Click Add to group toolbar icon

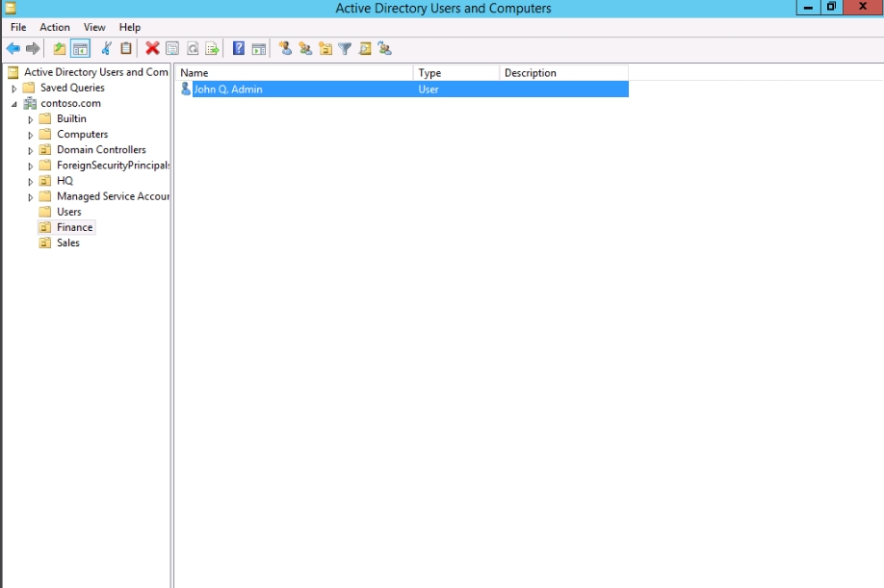384,49
